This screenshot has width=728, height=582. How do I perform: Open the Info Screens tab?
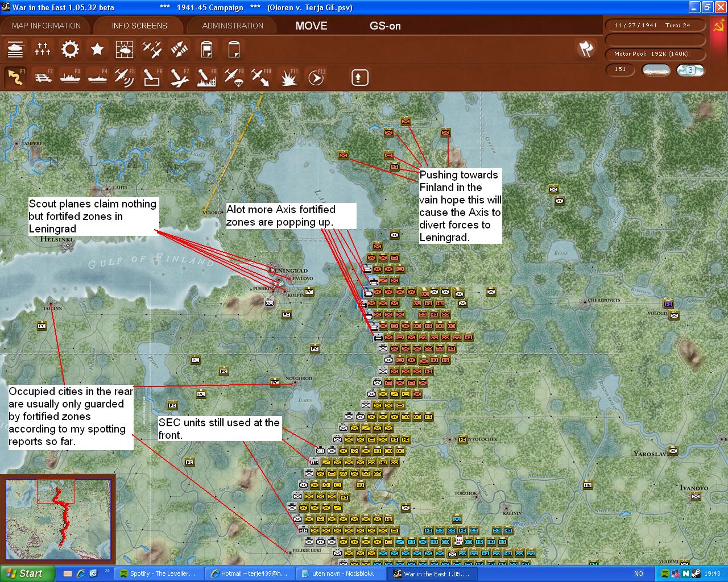[139, 26]
